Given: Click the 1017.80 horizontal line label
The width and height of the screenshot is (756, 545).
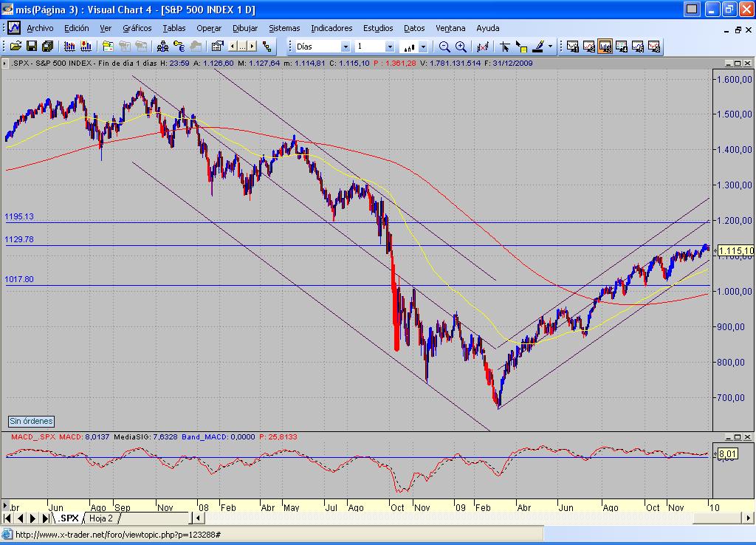Looking at the screenshot, I should click(19, 279).
